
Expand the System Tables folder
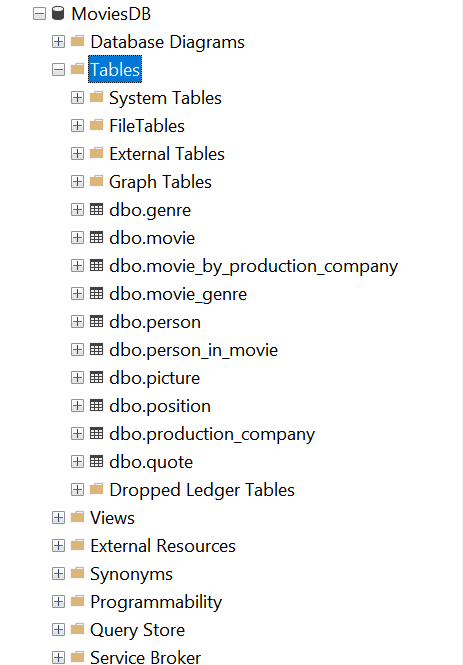[x=77, y=98]
